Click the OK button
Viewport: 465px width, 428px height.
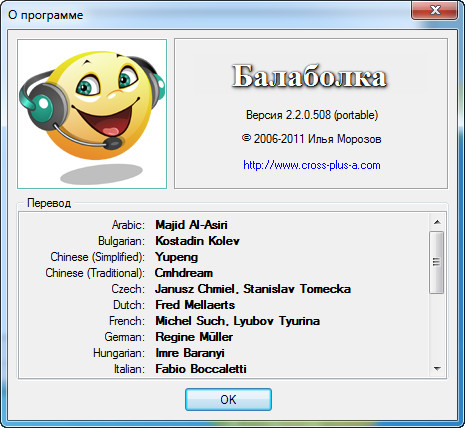tap(228, 399)
